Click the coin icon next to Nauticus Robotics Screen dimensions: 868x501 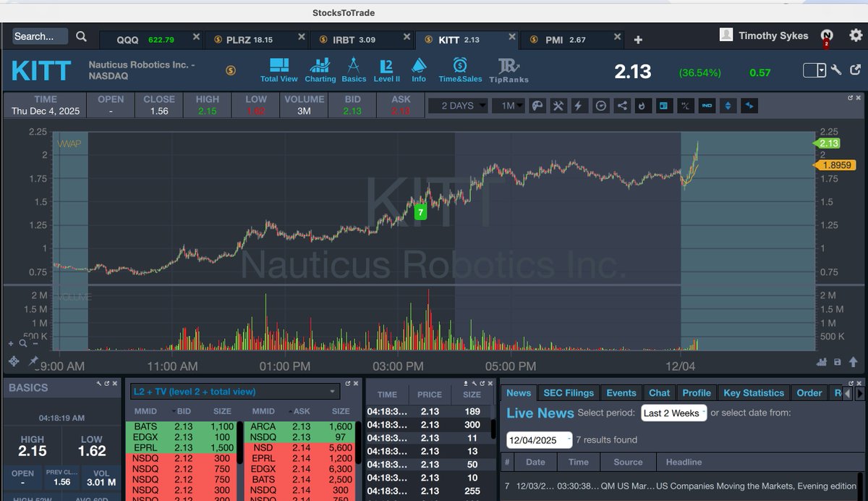(230, 70)
